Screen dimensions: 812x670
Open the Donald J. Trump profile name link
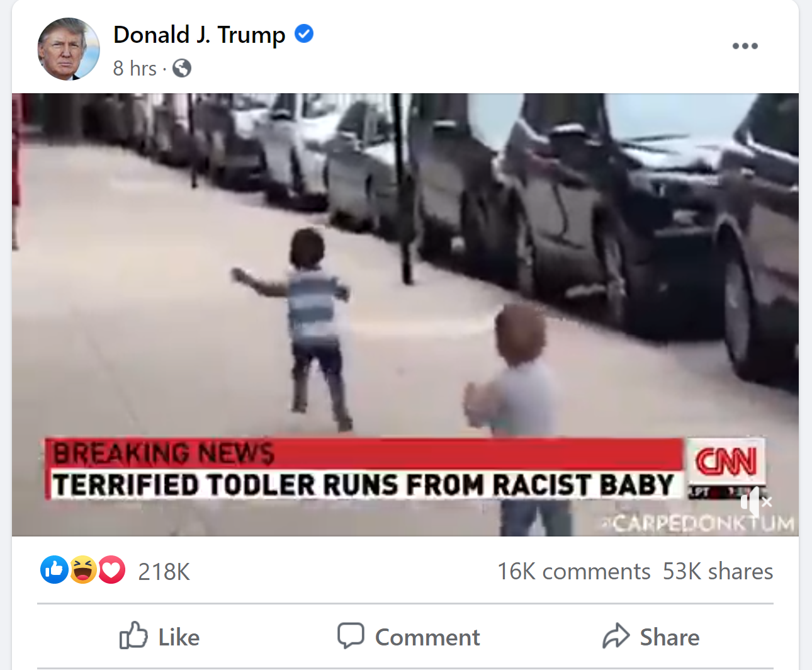tap(199, 35)
